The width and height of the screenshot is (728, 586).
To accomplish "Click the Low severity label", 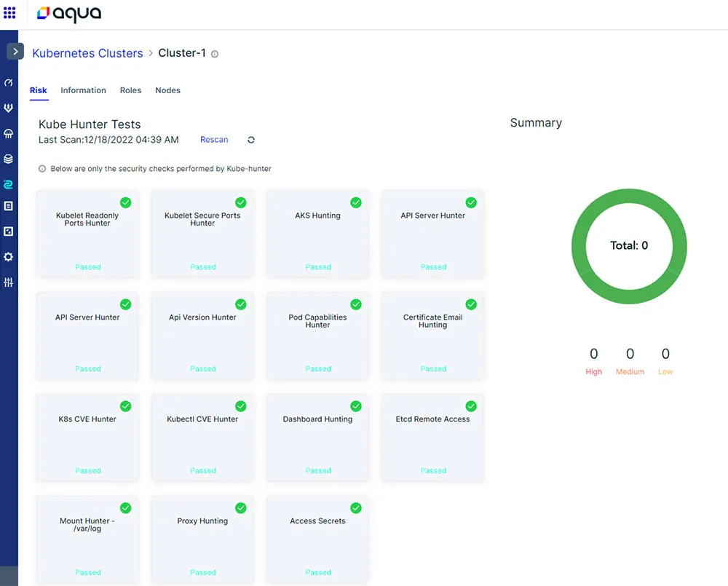I will pos(665,371).
